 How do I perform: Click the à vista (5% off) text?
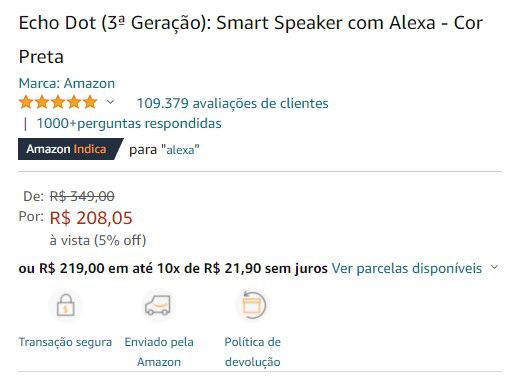pos(98,240)
